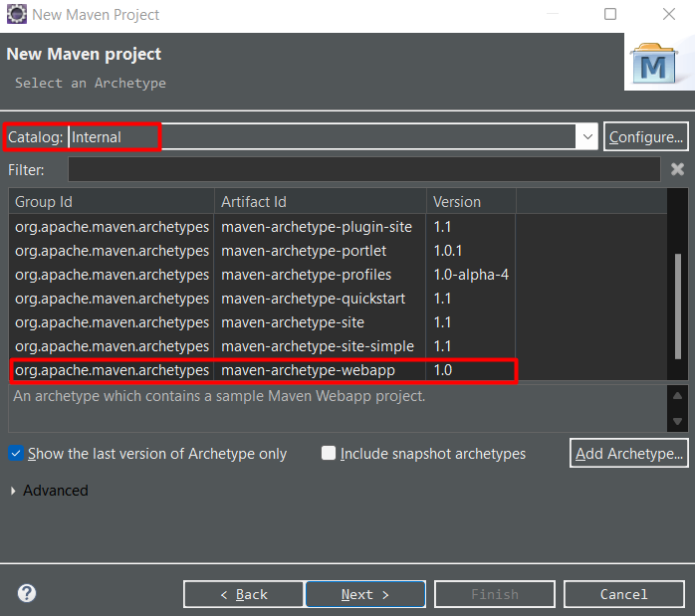Click the archetype table vertical scrollbar thumb

(678, 306)
